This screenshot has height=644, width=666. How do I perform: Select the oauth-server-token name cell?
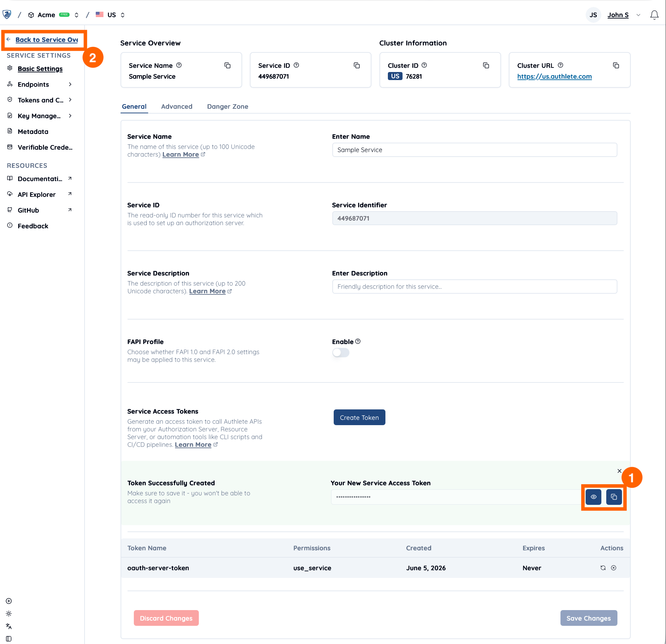click(158, 568)
